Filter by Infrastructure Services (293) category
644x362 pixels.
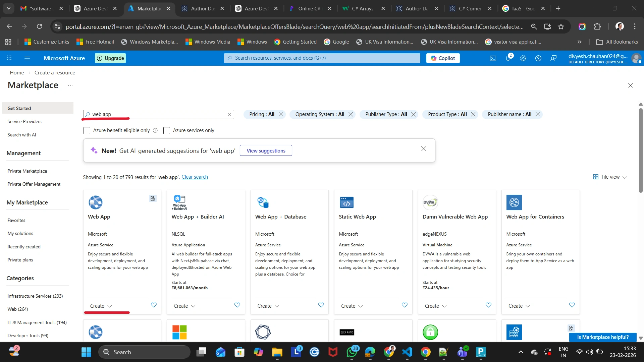(x=35, y=296)
